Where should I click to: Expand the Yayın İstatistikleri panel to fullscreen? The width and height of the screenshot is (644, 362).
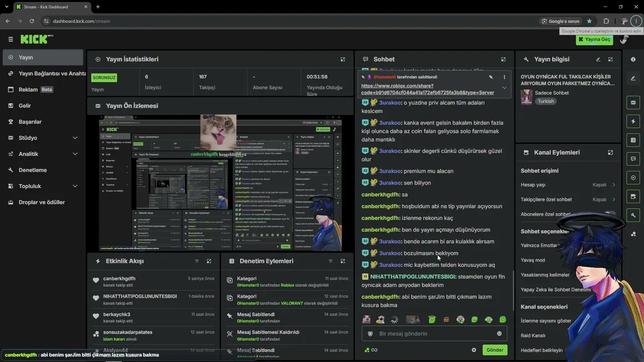(x=343, y=59)
